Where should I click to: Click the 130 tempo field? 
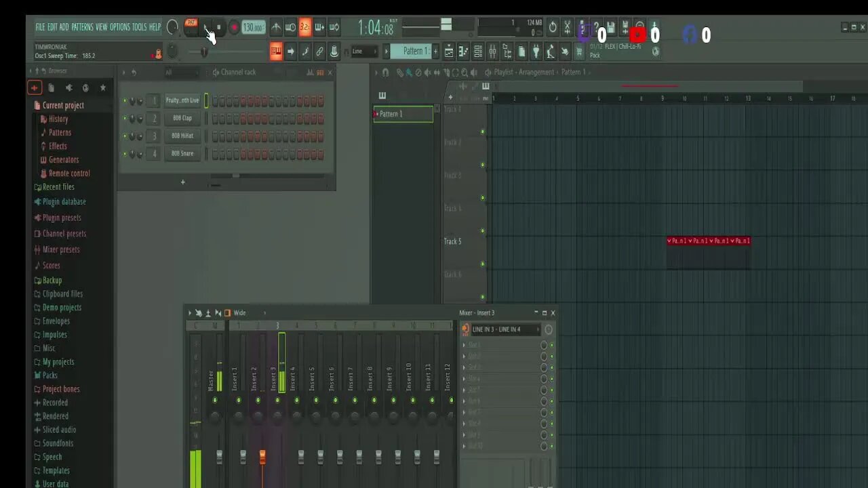pos(252,28)
